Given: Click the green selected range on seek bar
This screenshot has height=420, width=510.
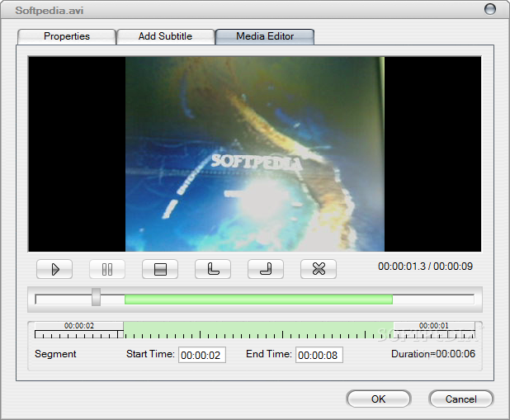Looking at the screenshot, I should [258, 300].
